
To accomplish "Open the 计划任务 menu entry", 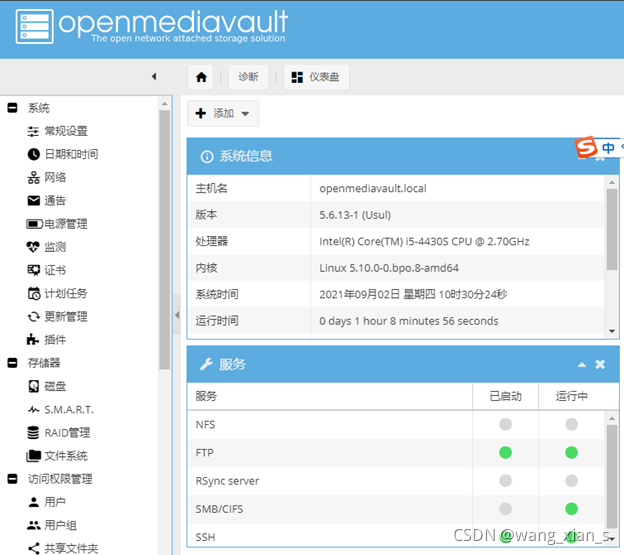I will (66, 293).
